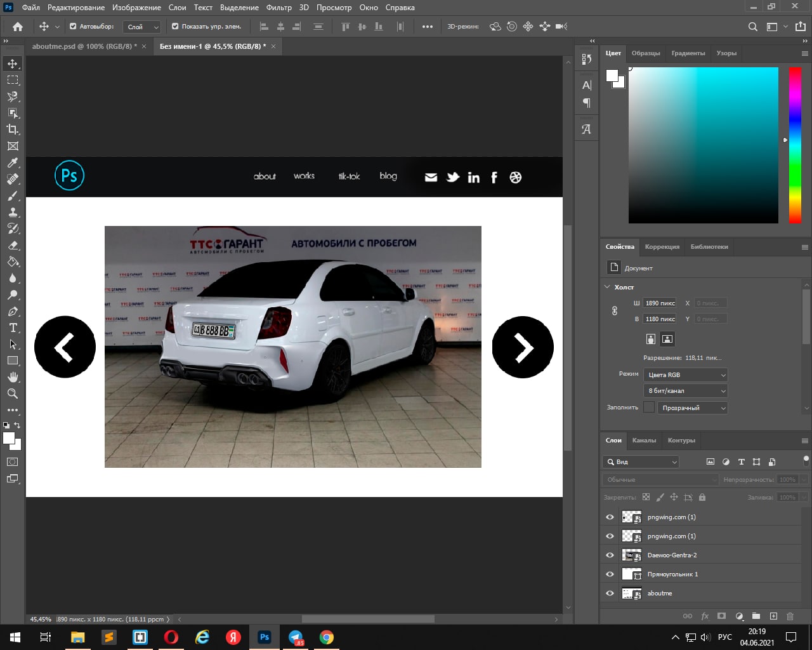The width and height of the screenshot is (812, 650).
Task: Switch to the Каналы tab
Action: 644,441
